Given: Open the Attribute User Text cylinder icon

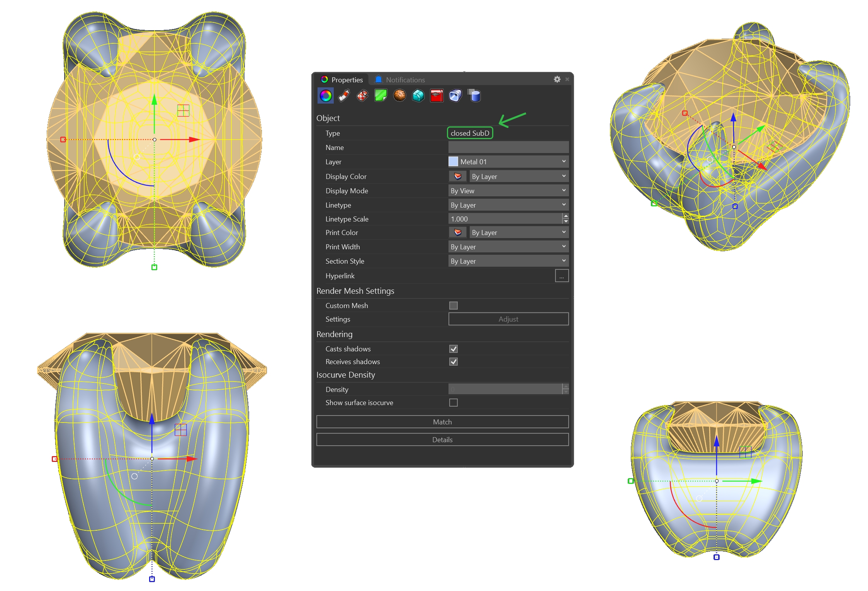Looking at the screenshot, I should click(474, 95).
